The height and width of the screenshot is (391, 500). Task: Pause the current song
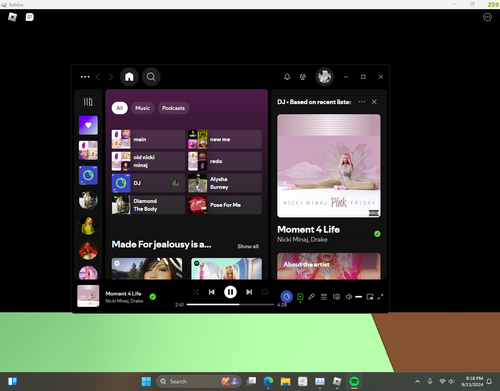click(230, 292)
